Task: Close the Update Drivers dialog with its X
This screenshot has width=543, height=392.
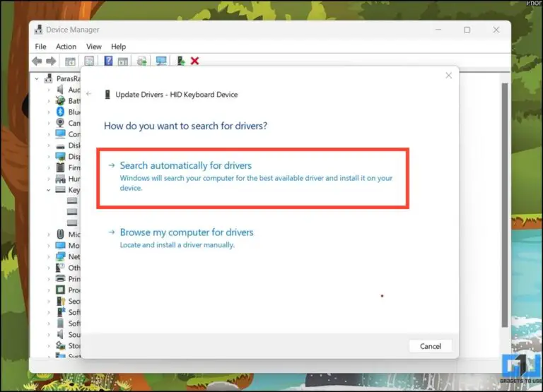Action: pos(448,76)
